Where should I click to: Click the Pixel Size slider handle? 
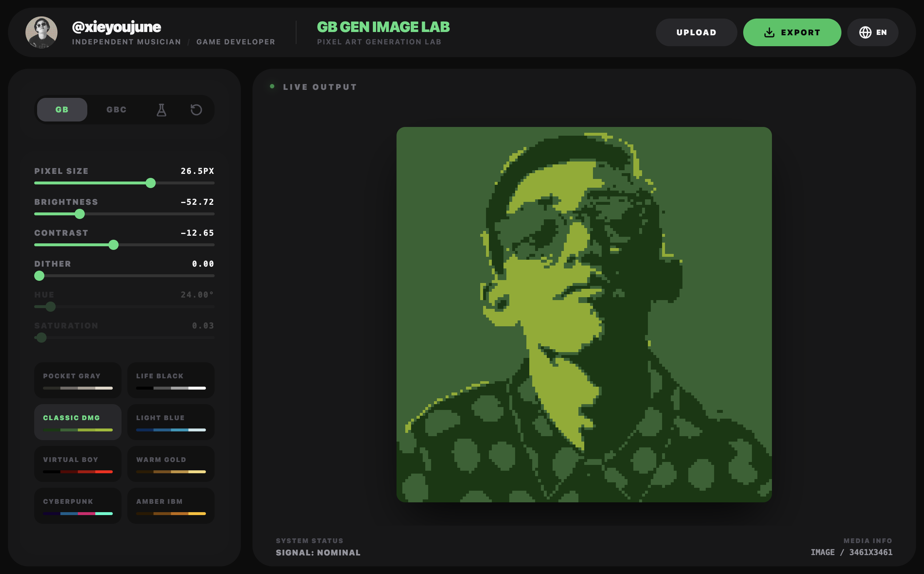click(151, 183)
